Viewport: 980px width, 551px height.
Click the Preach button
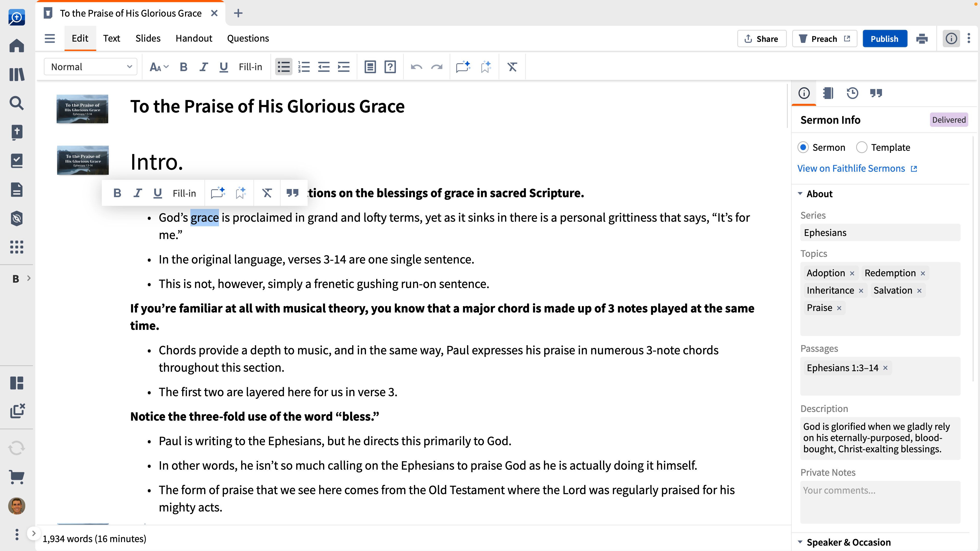(824, 39)
